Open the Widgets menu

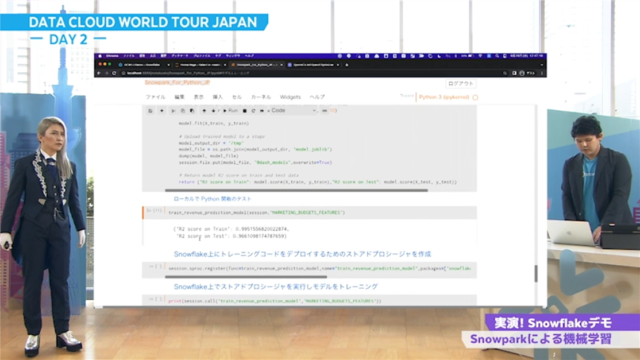click(x=290, y=97)
